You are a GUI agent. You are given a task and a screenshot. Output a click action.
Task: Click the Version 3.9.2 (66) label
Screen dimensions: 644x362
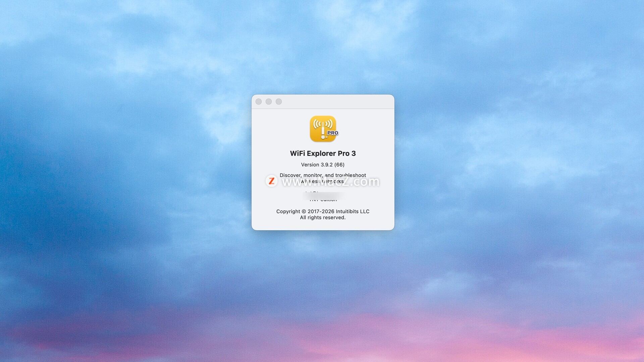click(x=323, y=165)
